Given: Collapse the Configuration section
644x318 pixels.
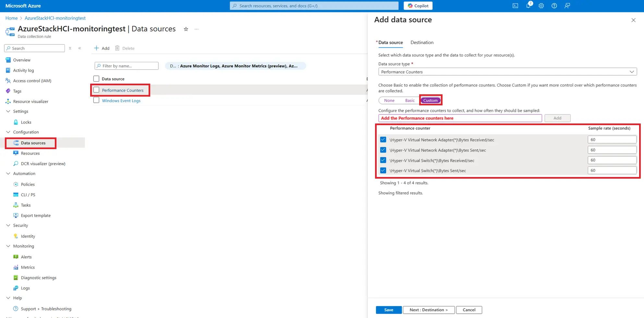Looking at the screenshot, I should coord(8,132).
